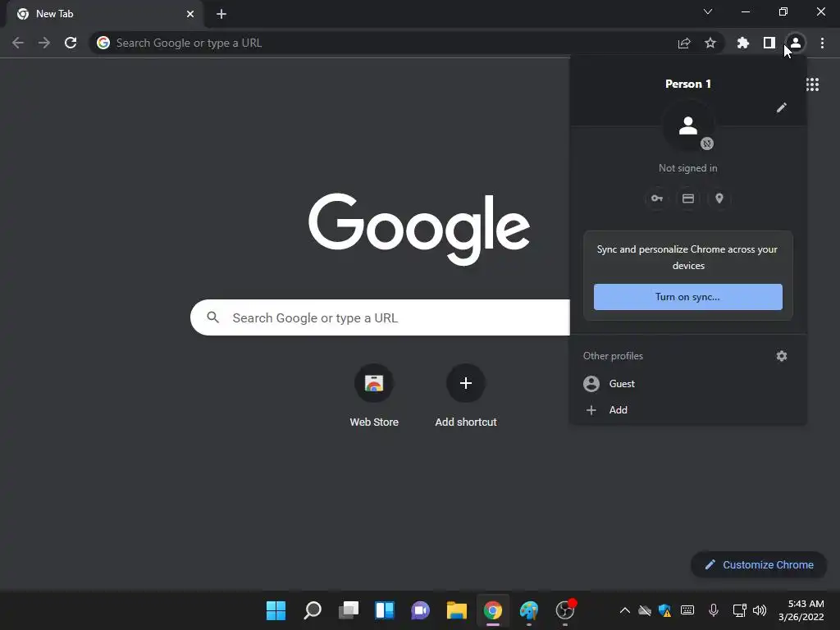Open the Extensions puzzle icon

(x=743, y=43)
